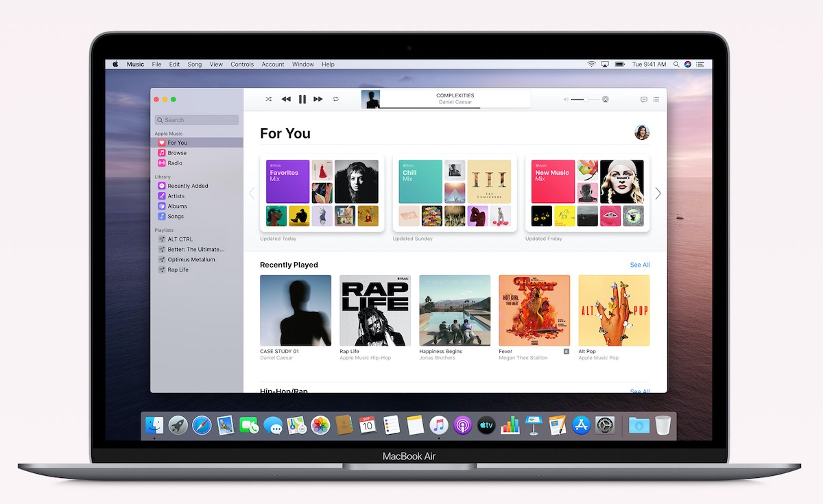823x504 pixels.
Task: Open the Apple TV app from Dock
Action: [x=486, y=426]
